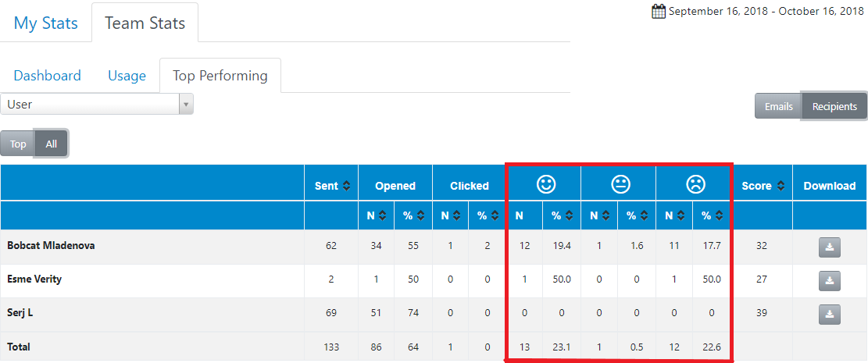This screenshot has height=363, width=868.
Task: Go to the Usage tab
Action: pos(127,76)
